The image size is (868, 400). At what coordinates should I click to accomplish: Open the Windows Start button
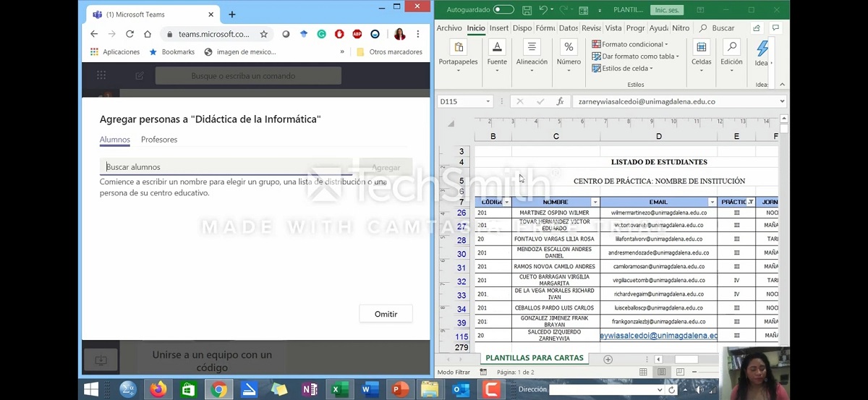tap(91, 390)
